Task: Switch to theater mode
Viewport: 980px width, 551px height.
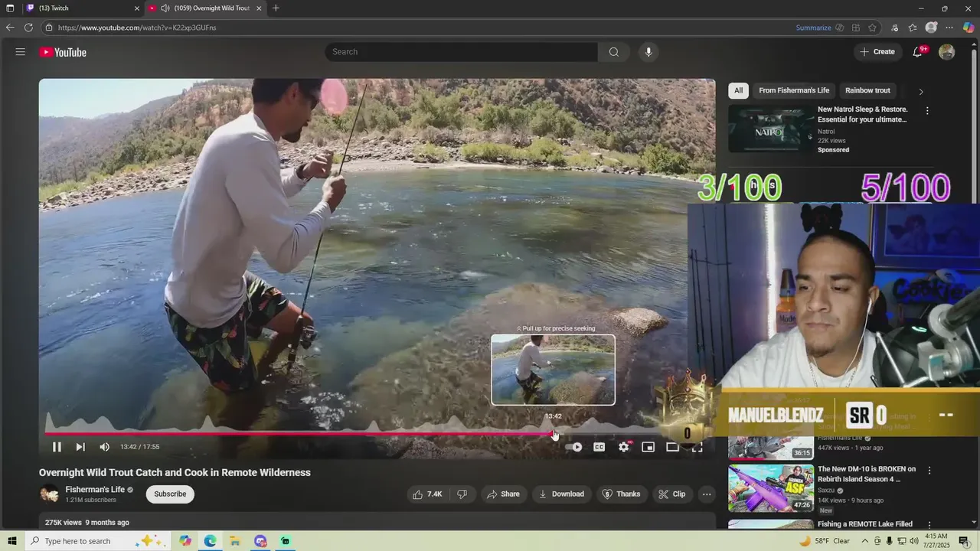Action: click(x=672, y=447)
